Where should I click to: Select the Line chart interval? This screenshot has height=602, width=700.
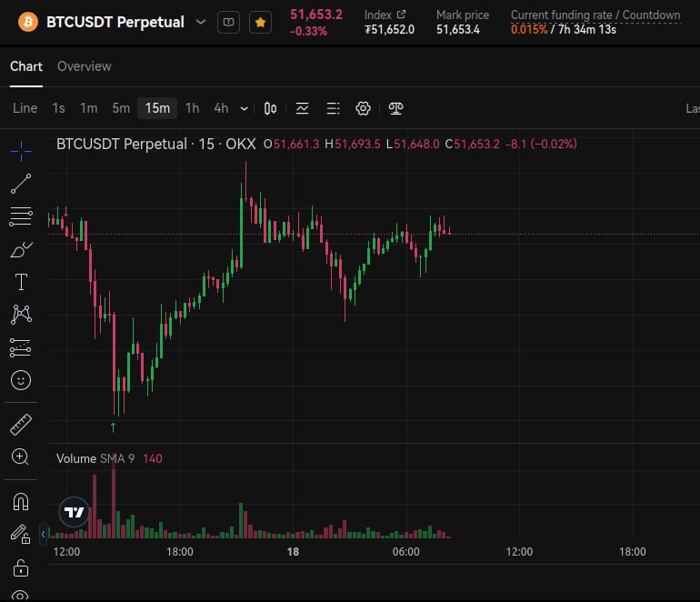click(25, 108)
